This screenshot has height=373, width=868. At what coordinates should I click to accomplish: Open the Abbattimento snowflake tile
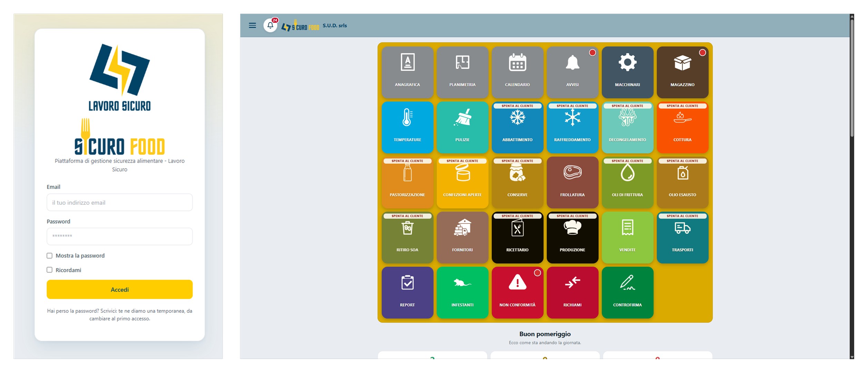tap(517, 127)
